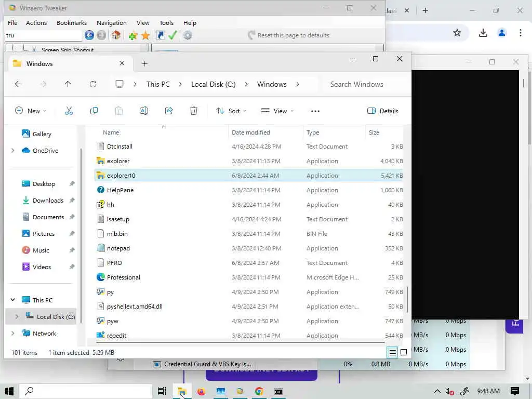Select the notepad application file
The image size is (532, 399).
[x=249, y=248]
